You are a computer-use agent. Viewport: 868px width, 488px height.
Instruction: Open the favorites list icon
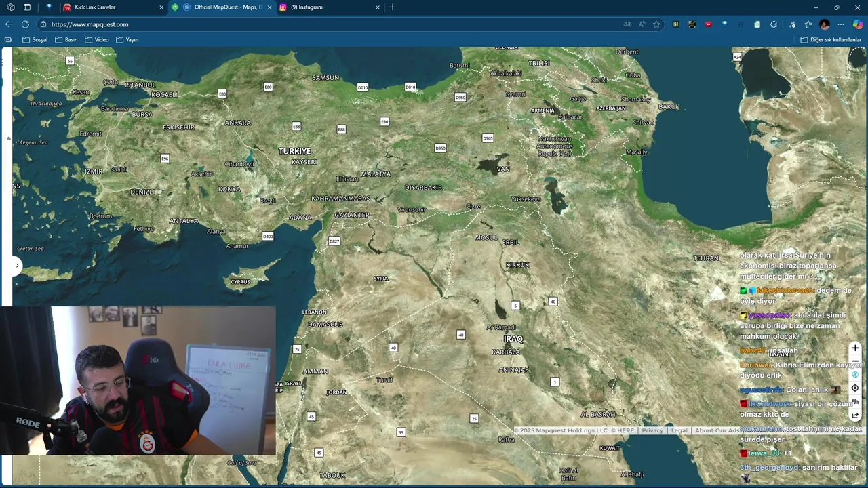pyautogui.click(x=808, y=24)
